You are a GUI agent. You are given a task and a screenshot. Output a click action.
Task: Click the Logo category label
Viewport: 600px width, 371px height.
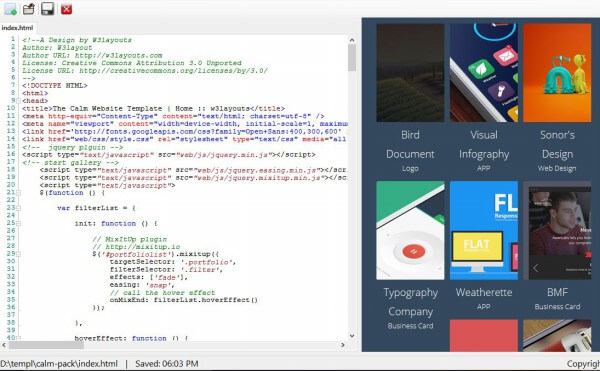[x=410, y=169]
